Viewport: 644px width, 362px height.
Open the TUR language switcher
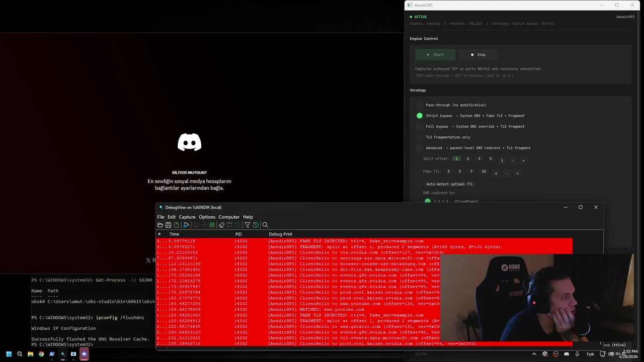click(x=590, y=354)
